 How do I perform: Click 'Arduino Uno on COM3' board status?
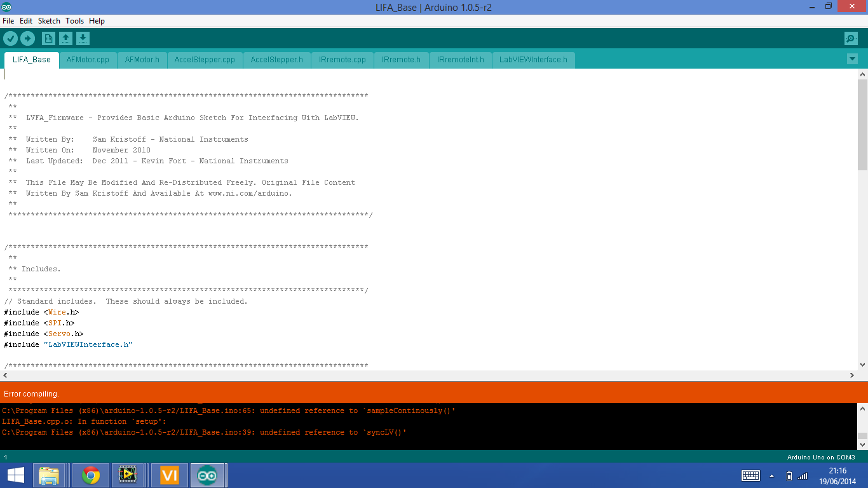click(821, 457)
